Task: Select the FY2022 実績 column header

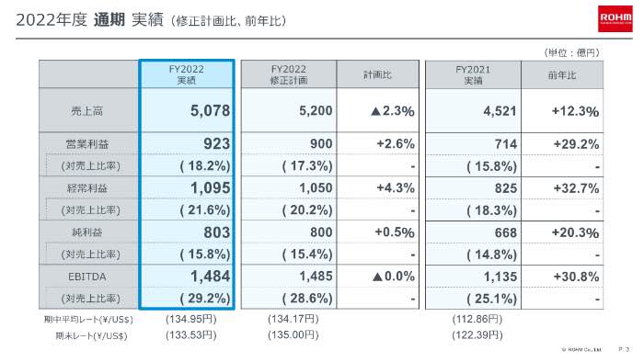Action: click(x=187, y=74)
